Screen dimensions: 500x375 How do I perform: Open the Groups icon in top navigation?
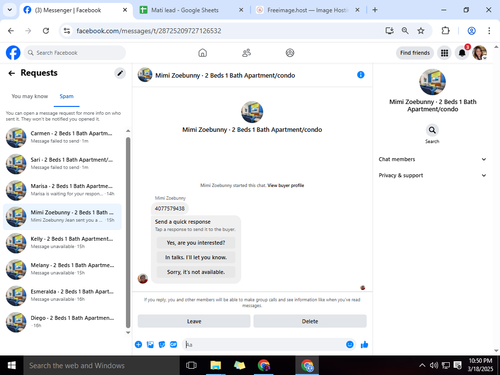(290, 53)
